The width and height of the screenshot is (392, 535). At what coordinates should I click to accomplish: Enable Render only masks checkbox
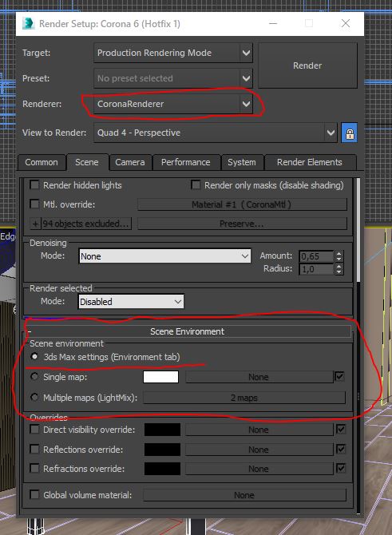point(196,185)
